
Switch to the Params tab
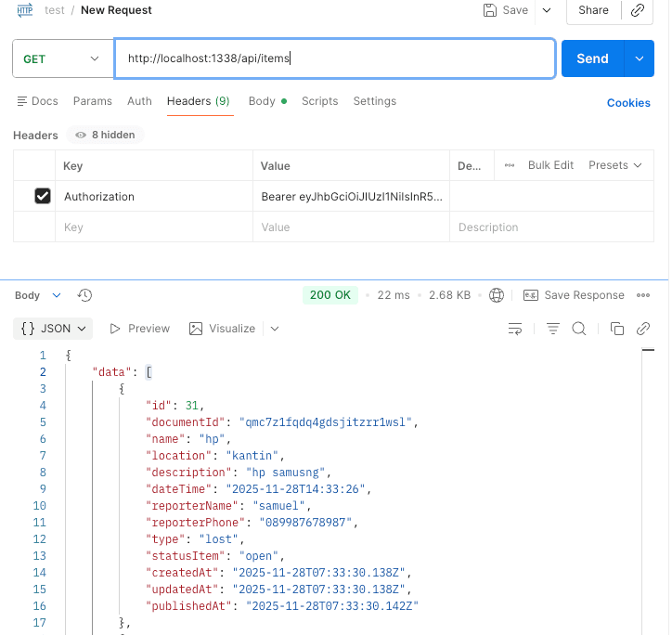tap(93, 101)
